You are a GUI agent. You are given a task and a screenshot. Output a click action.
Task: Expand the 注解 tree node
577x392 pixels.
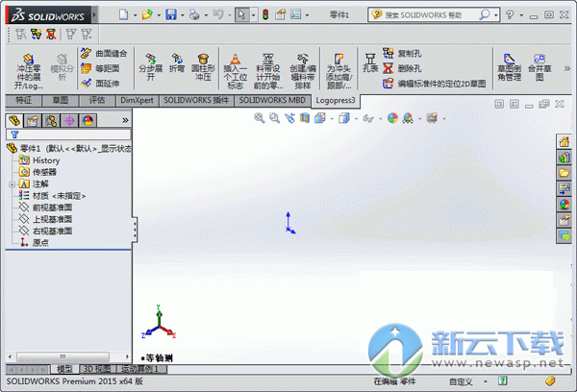[x=12, y=184]
